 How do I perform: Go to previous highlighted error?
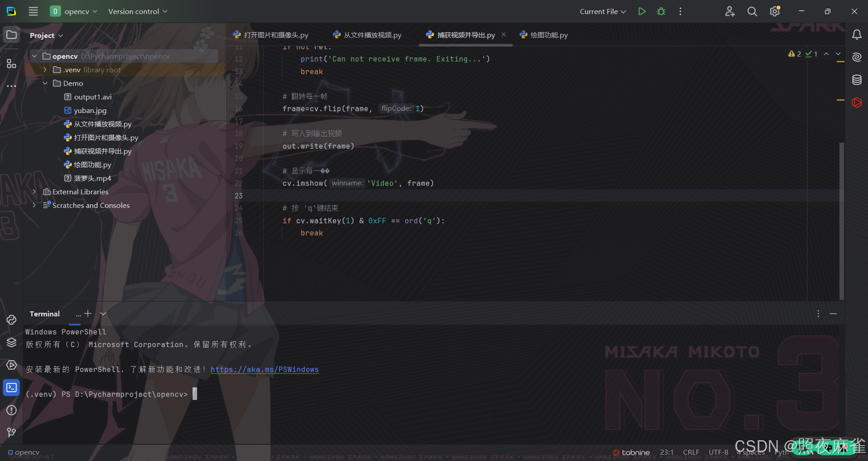coord(826,54)
